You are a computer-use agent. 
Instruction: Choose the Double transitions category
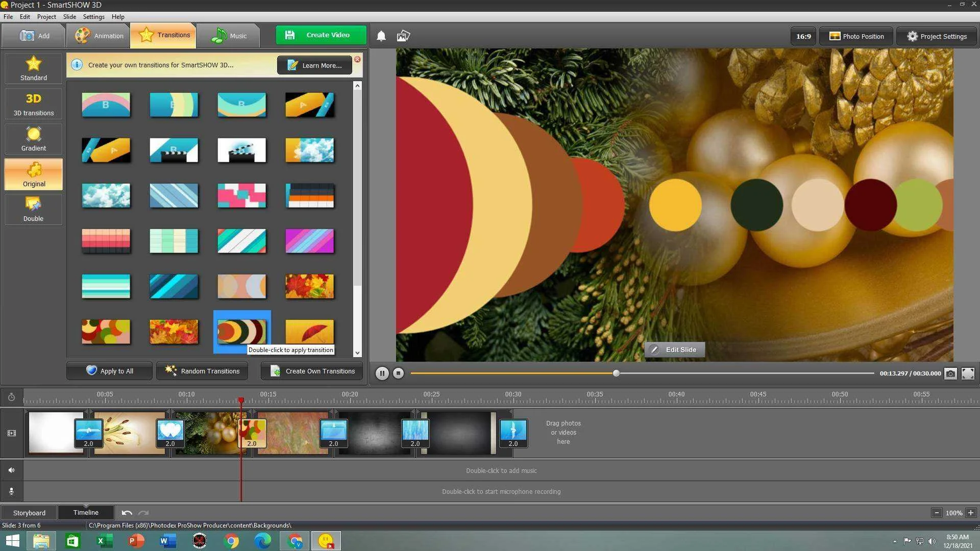(34, 210)
